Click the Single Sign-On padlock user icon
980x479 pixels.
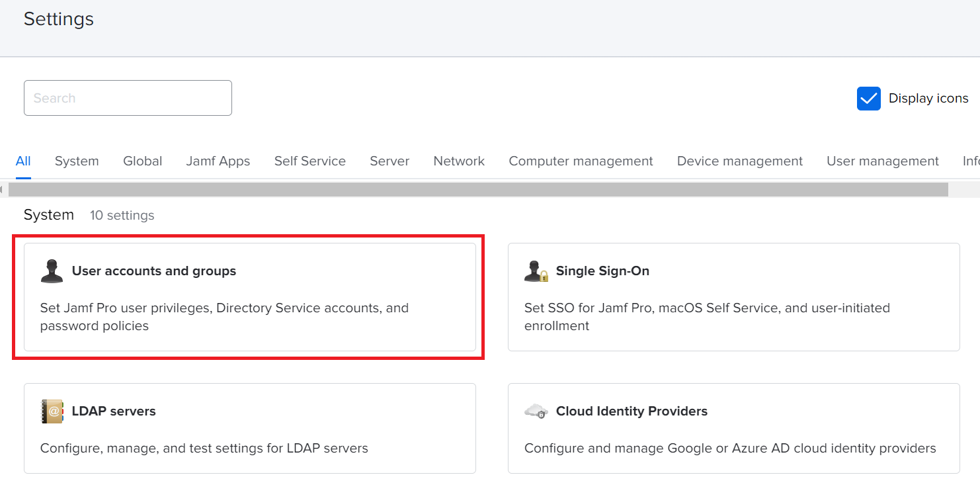tap(536, 271)
